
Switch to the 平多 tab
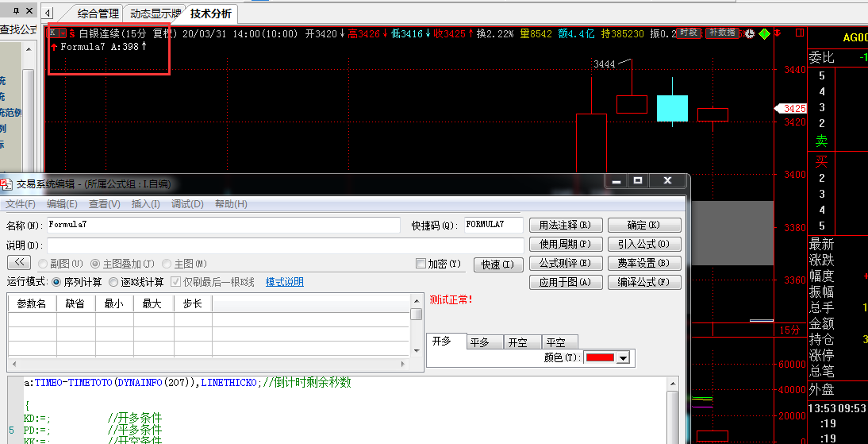tap(479, 342)
